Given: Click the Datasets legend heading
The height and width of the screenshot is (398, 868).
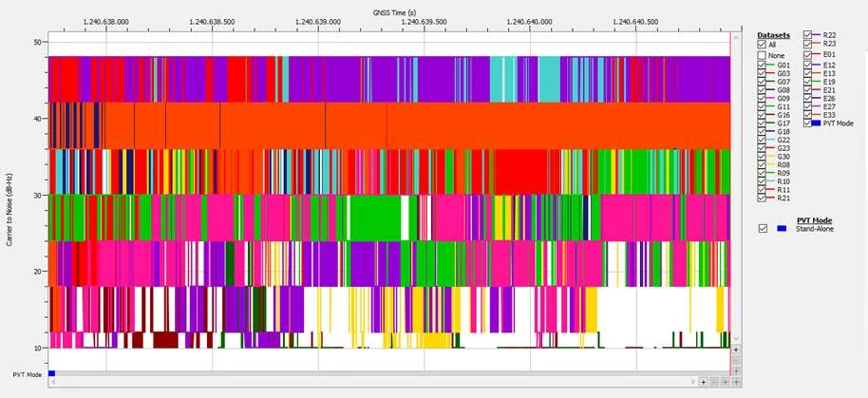Looking at the screenshot, I should tap(773, 34).
